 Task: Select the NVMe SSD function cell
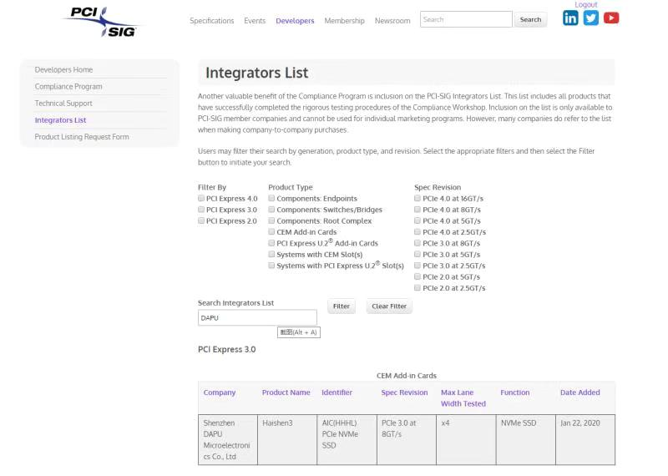[526, 439]
